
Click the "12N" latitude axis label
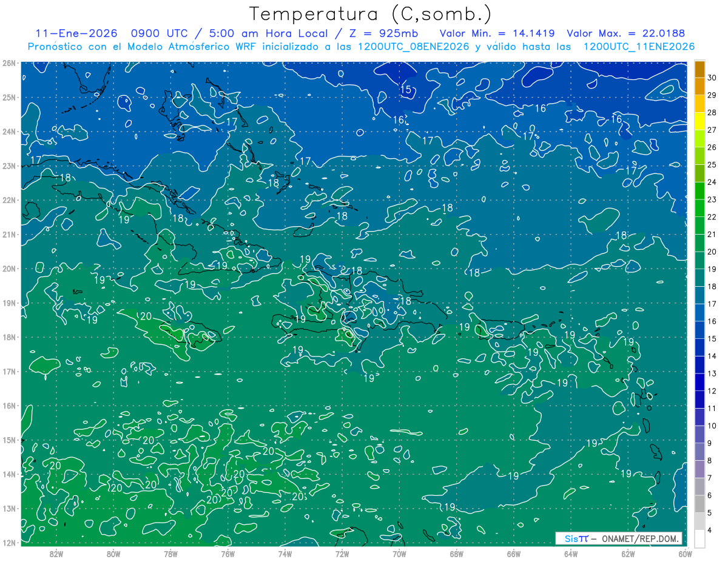point(8,543)
